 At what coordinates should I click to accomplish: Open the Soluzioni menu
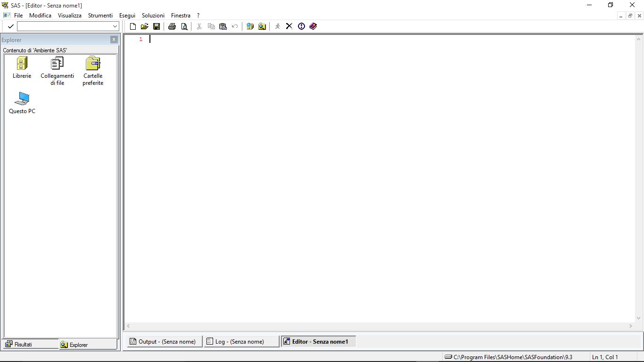(x=153, y=15)
